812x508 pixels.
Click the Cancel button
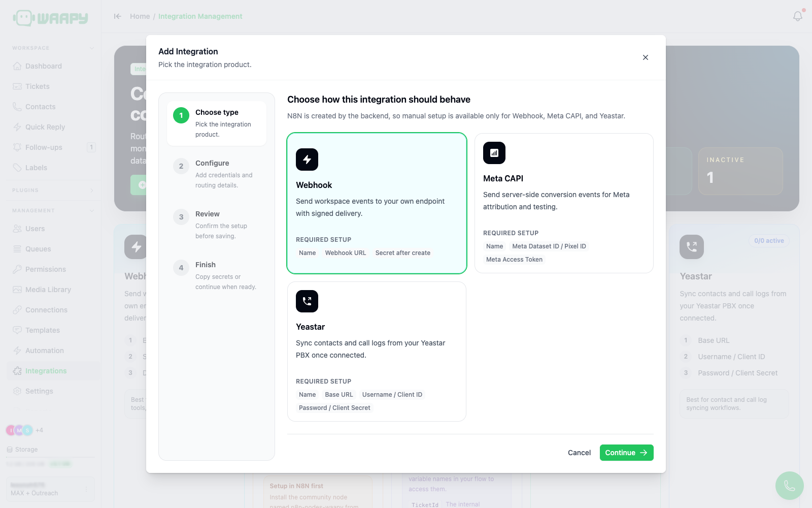coord(579,453)
